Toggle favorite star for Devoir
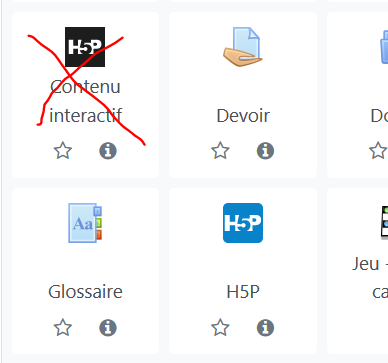Screen dimensions: 388x363 (220, 150)
